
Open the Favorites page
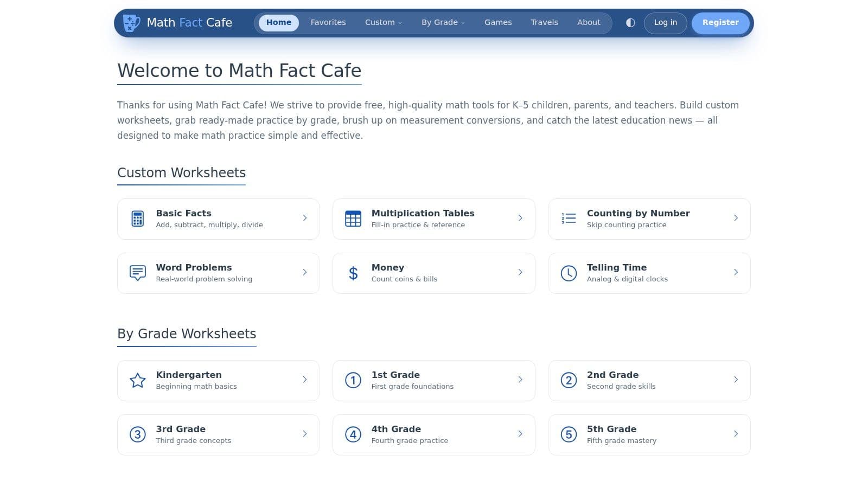(x=328, y=22)
